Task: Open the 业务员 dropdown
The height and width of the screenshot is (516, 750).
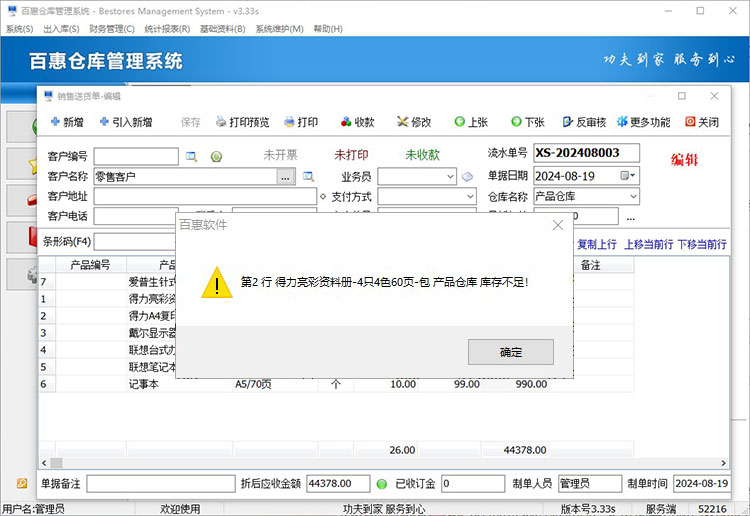Action: (450, 176)
